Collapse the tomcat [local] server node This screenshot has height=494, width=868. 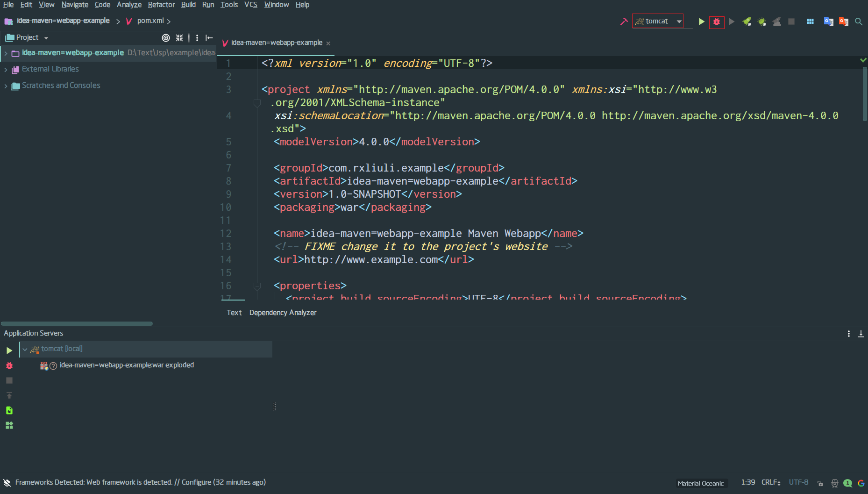25,349
